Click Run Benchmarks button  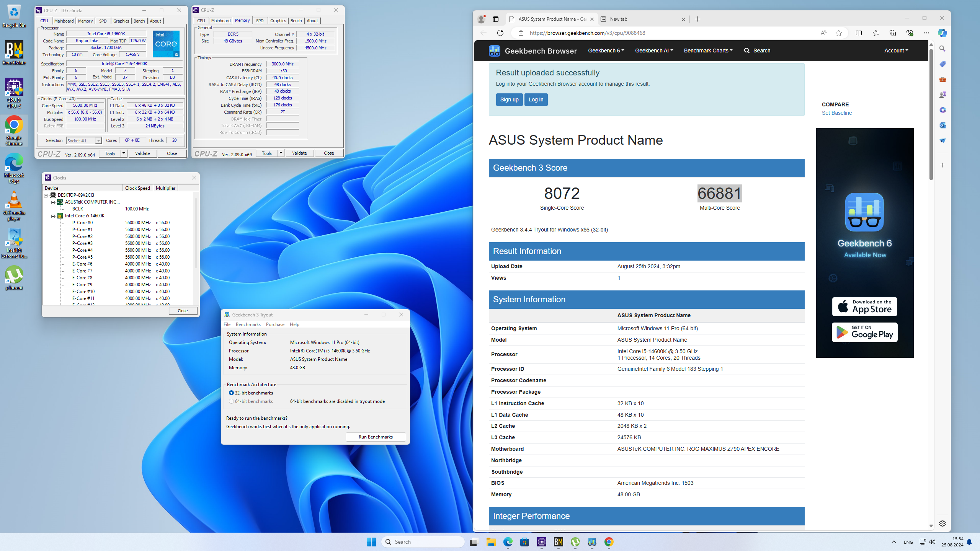[x=376, y=437]
